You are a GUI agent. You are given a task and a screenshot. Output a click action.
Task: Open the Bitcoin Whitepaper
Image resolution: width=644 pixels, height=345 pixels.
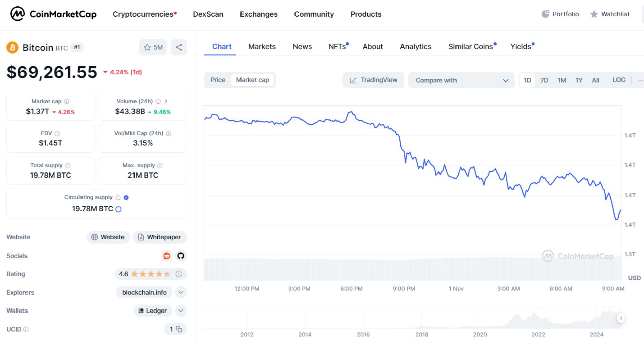point(160,237)
